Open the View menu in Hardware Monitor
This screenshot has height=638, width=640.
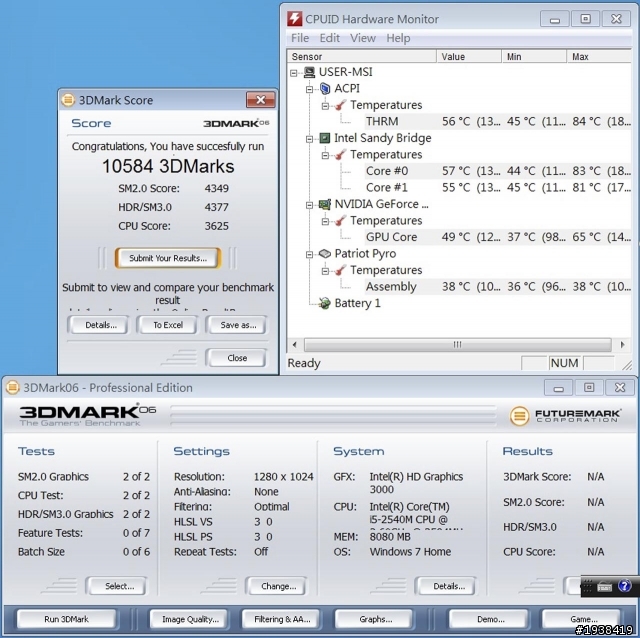(363, 38)
